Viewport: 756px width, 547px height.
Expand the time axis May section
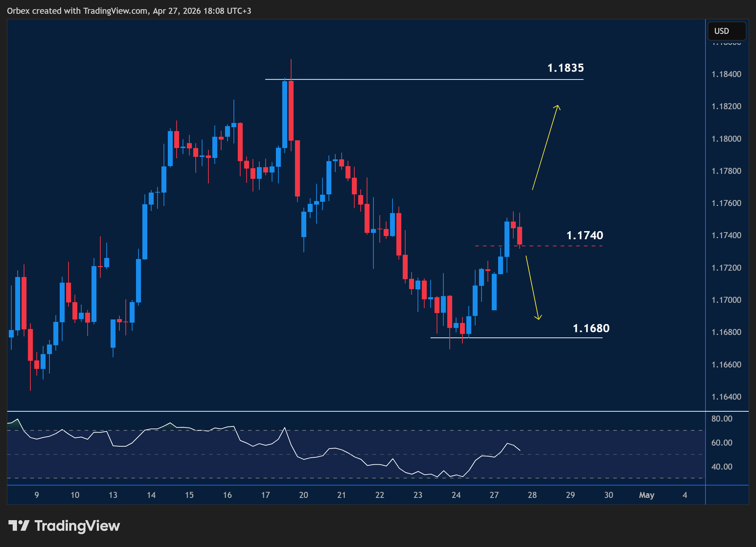(x=646, y=495)
